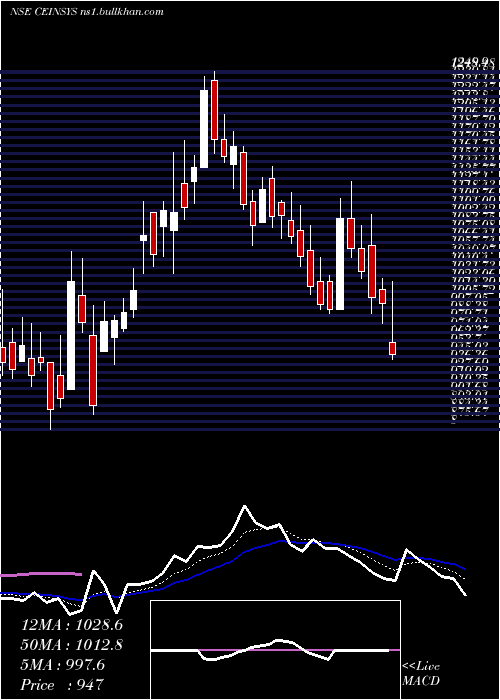Click the 12MA : 1028.6 value
The image size is (500, 700).
coord(72,625)
